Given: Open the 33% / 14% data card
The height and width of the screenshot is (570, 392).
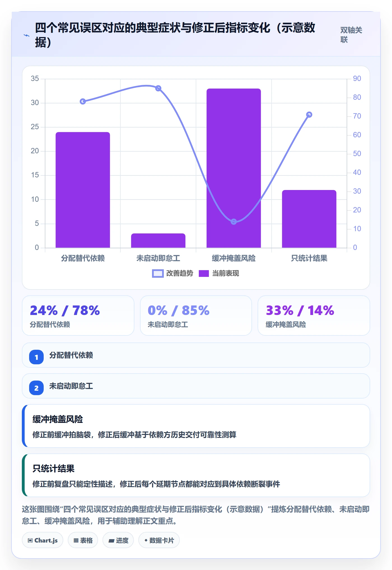Looking at the screenshot, I should click(314, 316).
